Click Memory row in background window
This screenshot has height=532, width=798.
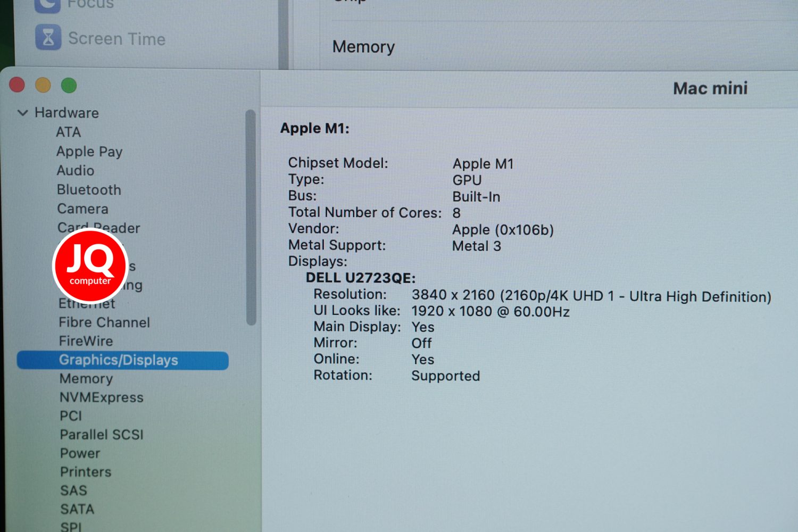363,47
